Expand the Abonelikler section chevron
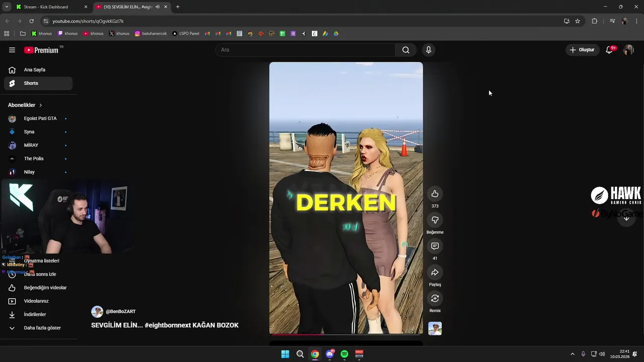The image size is (644, 362). pyautogui.click(x=41, y=105)
